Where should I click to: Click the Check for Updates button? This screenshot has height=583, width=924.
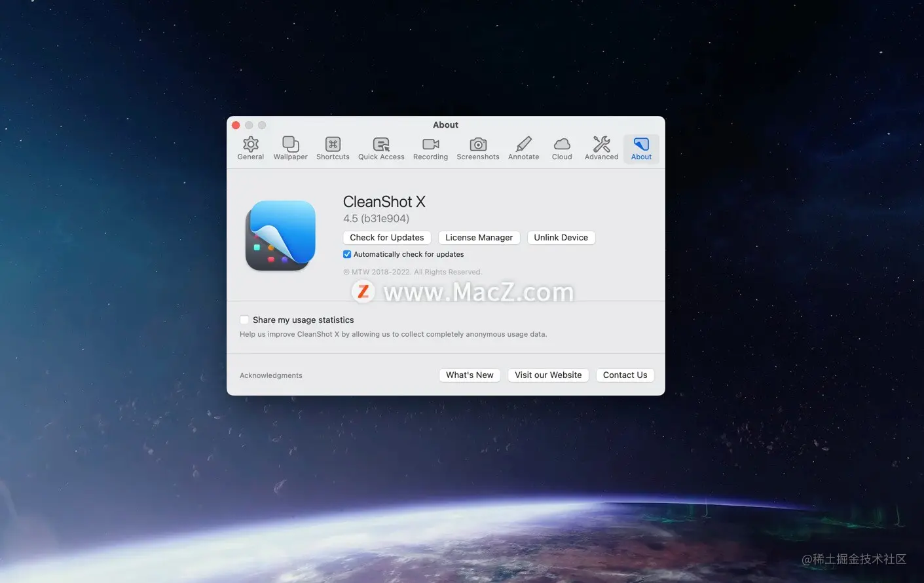coord(387,238)
